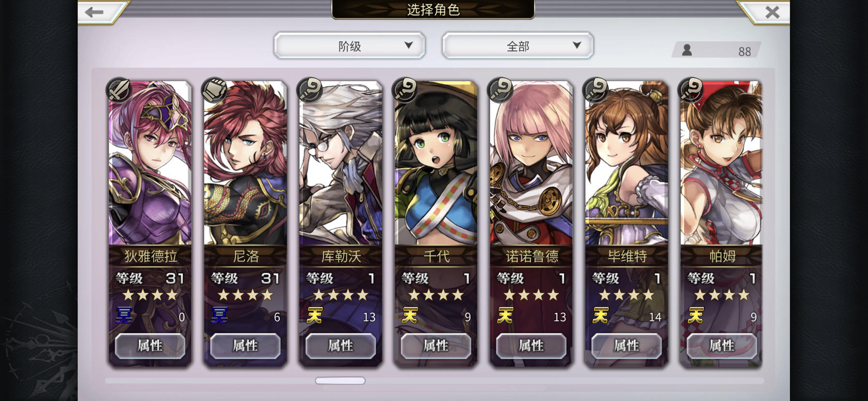Tap the back arrow icon

click(x=95, y=12)
